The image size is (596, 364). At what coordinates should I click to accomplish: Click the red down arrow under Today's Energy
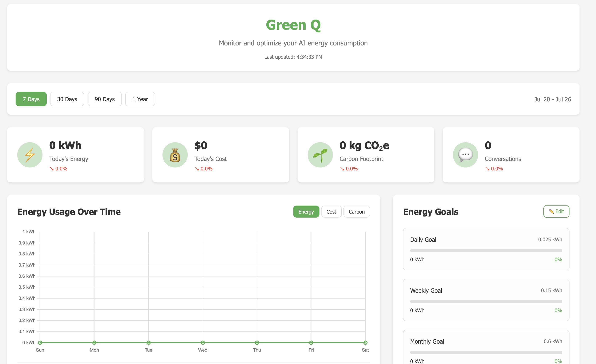click(x=52, y=169)
